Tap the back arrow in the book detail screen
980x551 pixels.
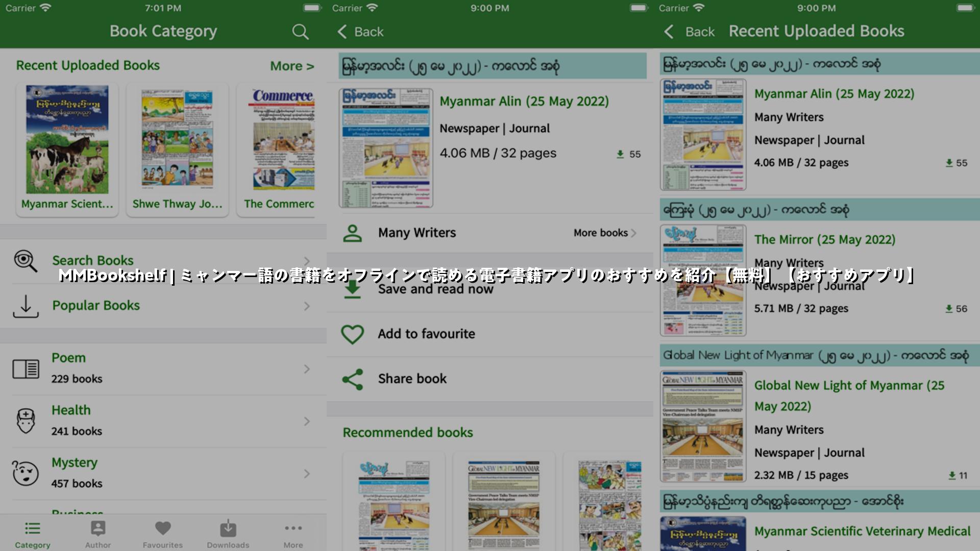coord(342,32)
